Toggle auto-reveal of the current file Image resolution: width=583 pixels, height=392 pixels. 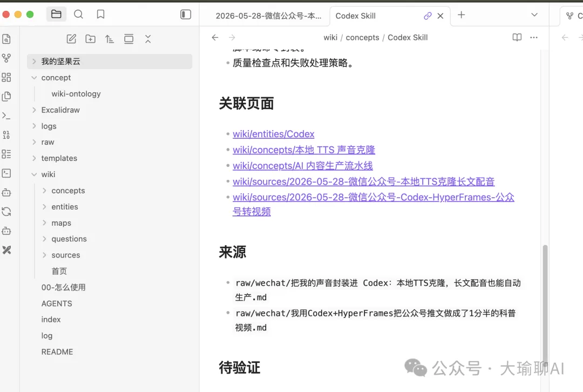point(128,39)
